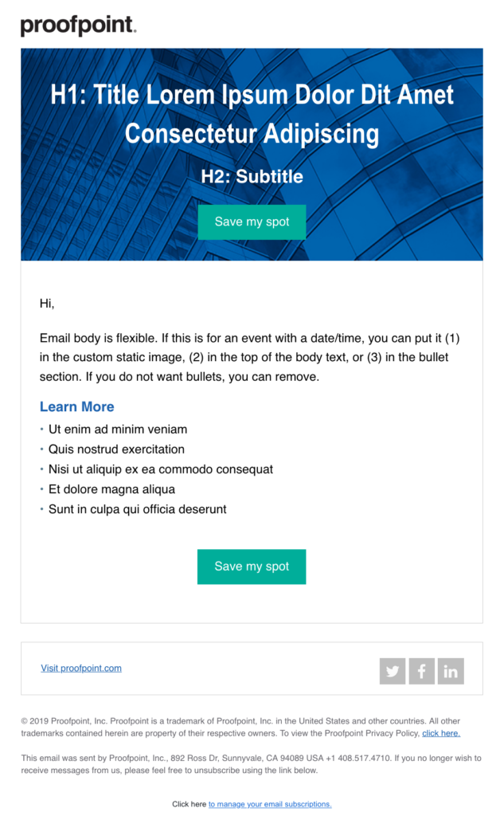Click the Et dolore magna aliqua bullet
This screenshot has height=816, width=504.
[x=111, y=489]
